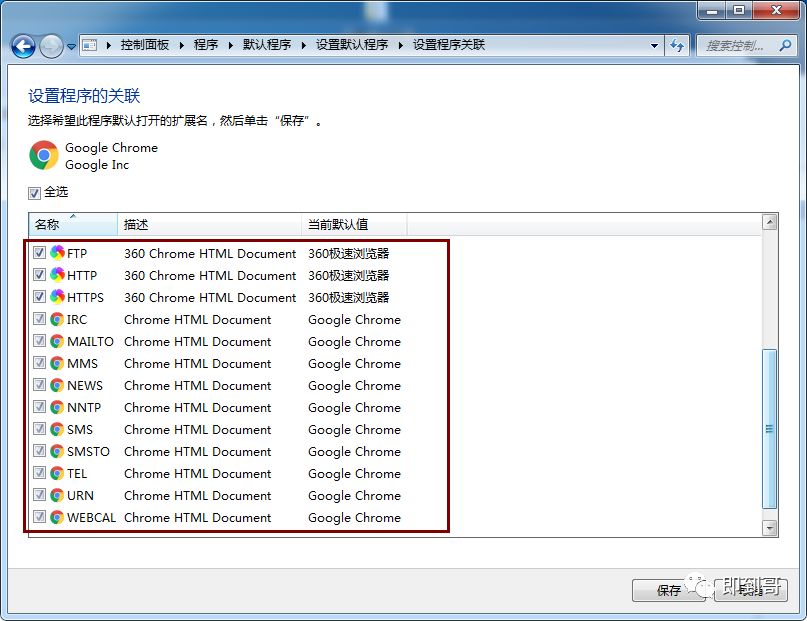
Task: Open recent pages dropdown beside forward button
Action: [x=72, y=46]
